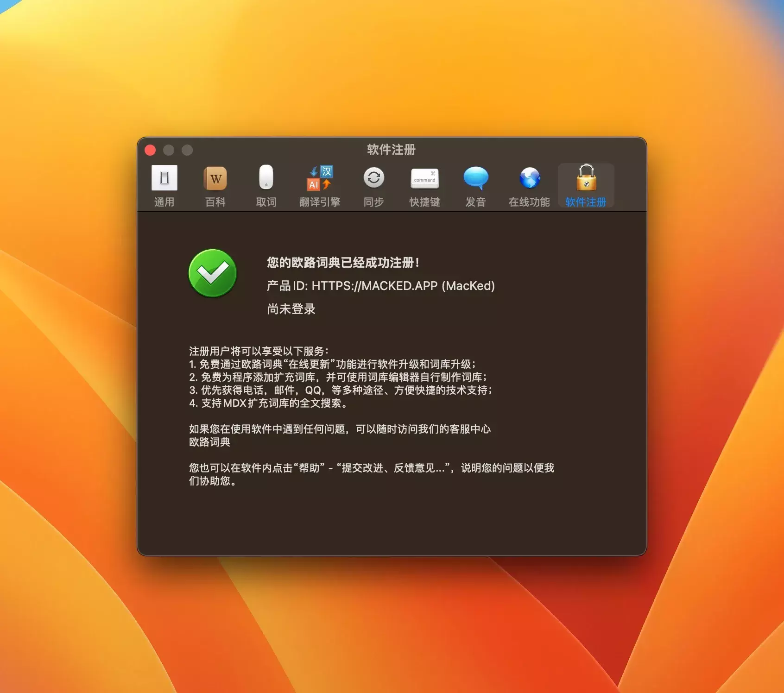Click the sentence about 提交改进、反馈意见
This screenshot has width=784, height=693.
click(x=372, y=474)
